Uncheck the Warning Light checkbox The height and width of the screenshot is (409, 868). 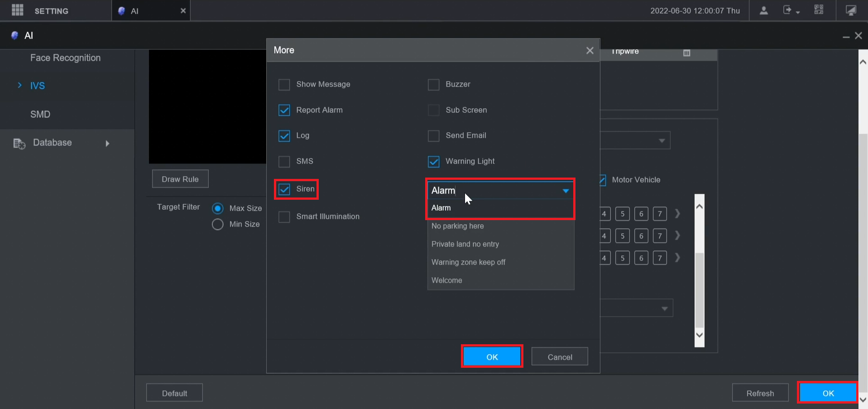[x=433, y=162]
